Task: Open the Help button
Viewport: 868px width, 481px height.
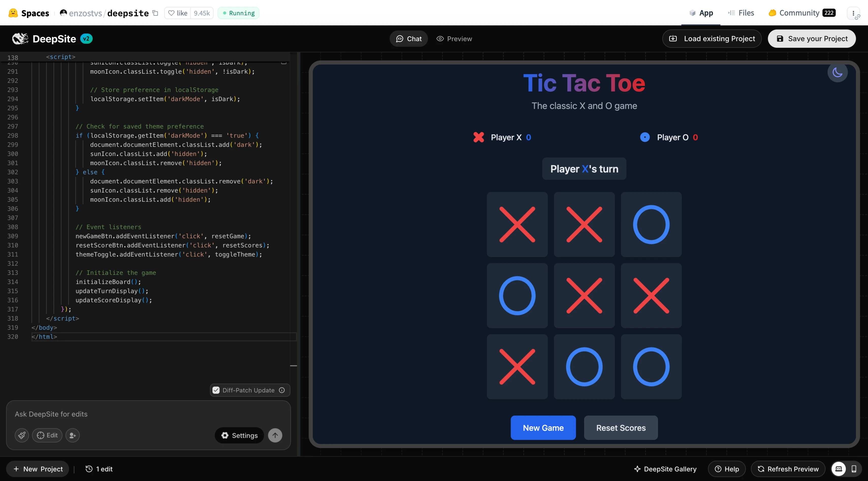Action: pos(727,469)
